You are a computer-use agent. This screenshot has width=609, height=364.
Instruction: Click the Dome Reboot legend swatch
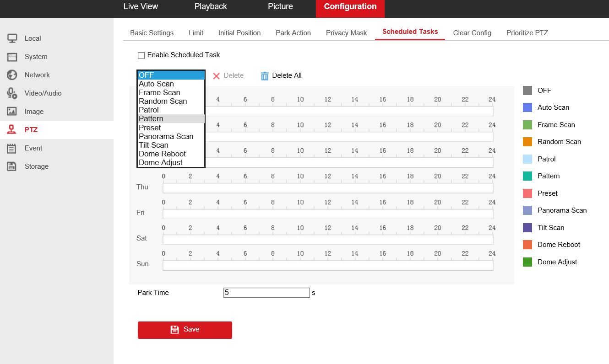(527, 245)
